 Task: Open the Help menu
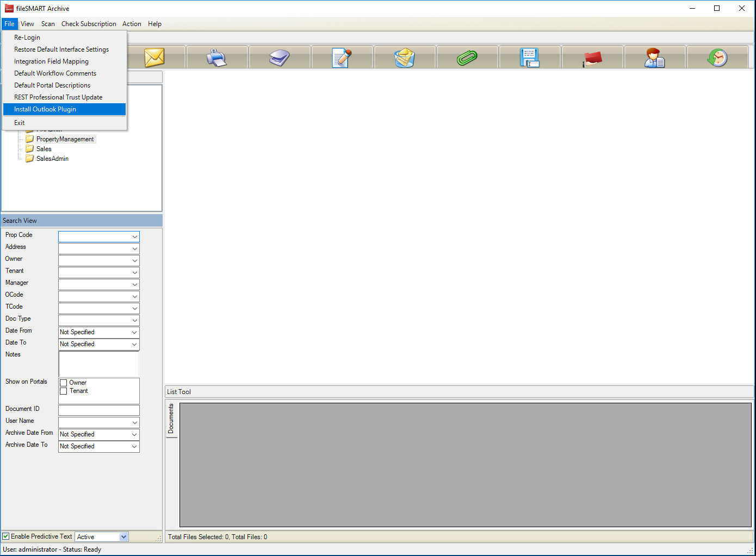click(154, 24)
